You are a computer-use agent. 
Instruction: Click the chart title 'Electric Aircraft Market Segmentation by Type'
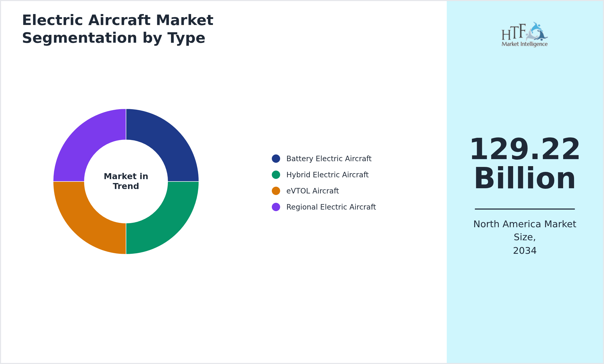118,29
